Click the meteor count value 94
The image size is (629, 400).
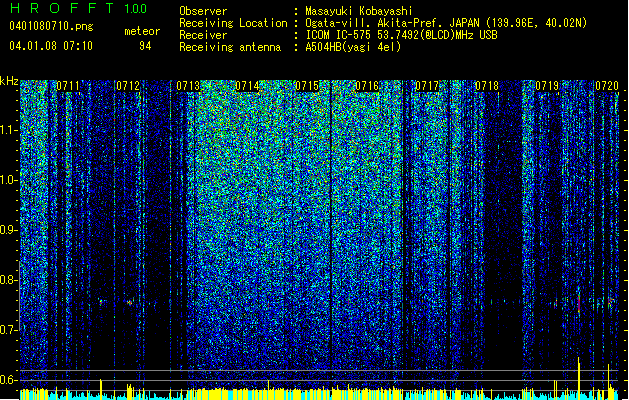pyautogui.click(x=145, y=46)
